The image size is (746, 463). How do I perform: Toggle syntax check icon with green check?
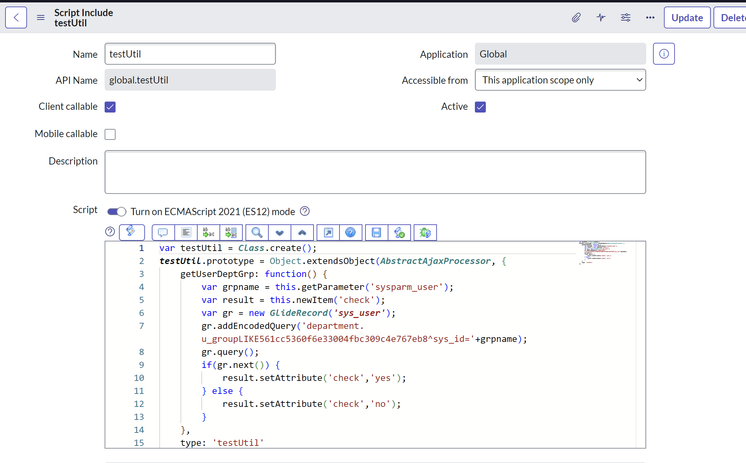pos(399,232)
